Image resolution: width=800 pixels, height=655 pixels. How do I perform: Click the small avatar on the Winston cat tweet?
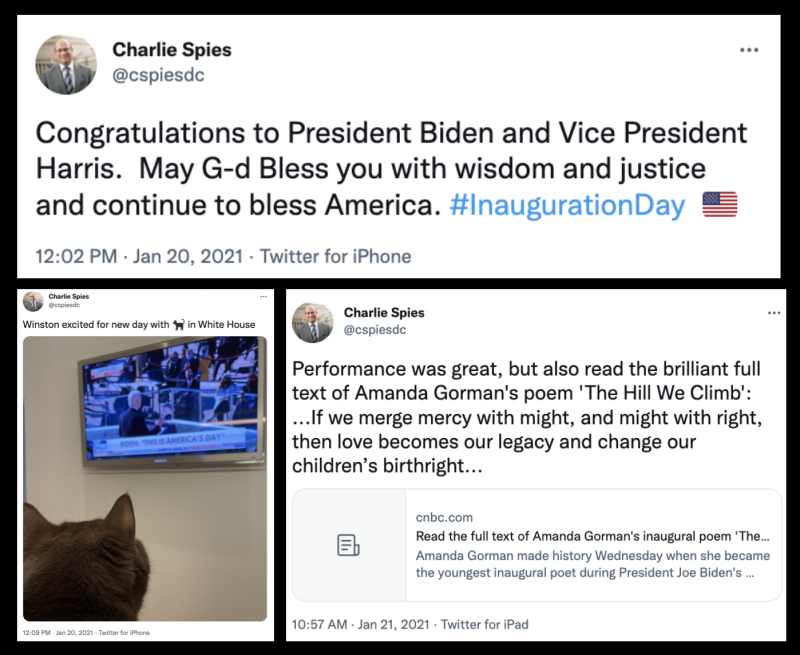33,301
